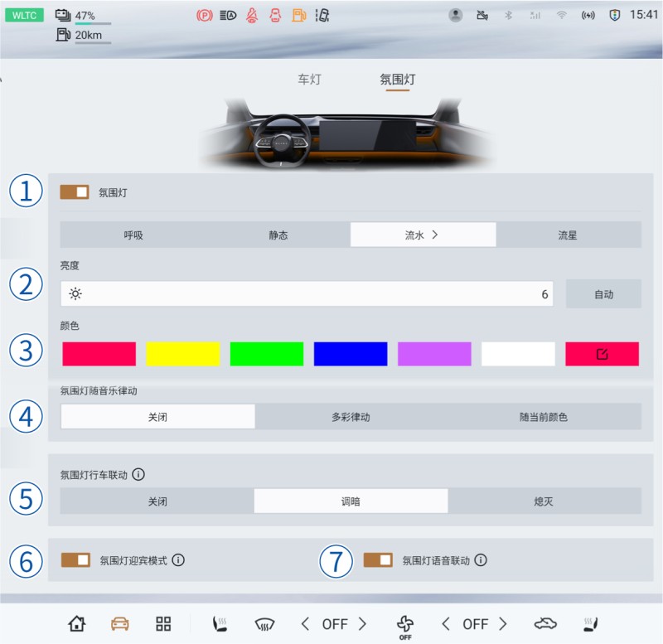Switch to the 车灯 tab
The height and width of the screenshot is (644, 663).
click(x=309, y=79)
